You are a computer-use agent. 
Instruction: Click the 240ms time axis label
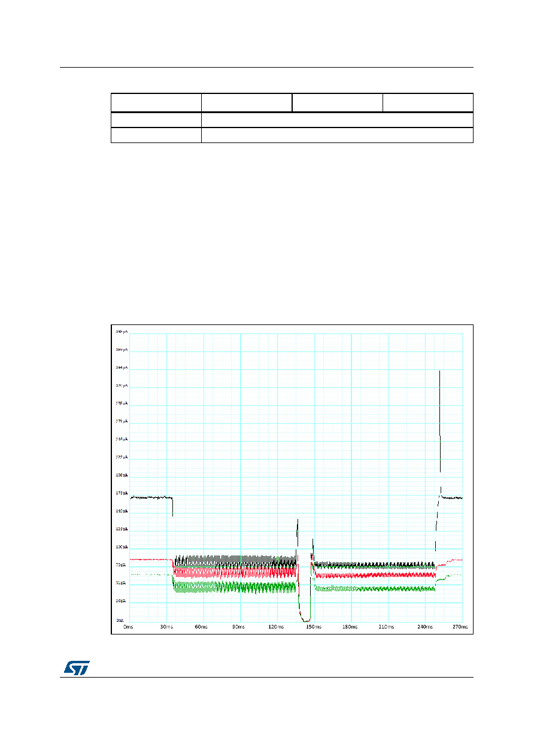(424, 627)
